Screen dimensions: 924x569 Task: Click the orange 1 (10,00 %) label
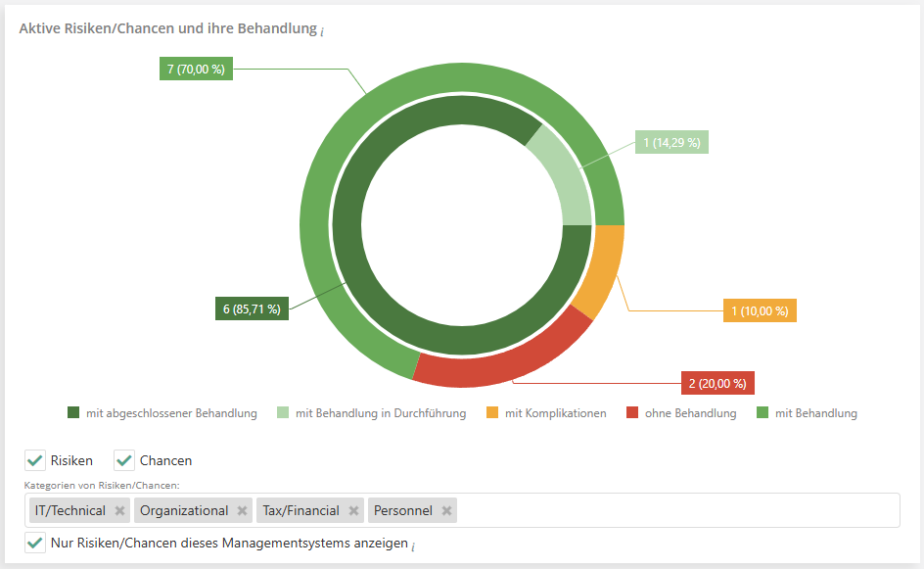(x=760, y=311)
